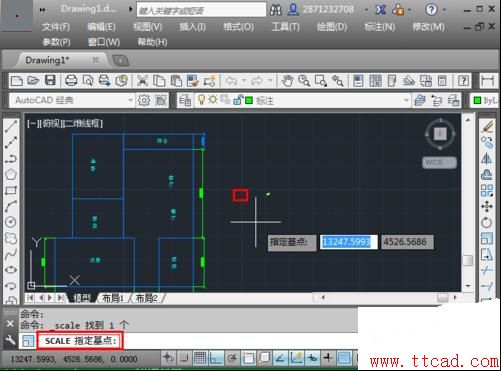This screenshot has width=501, height=371.
Task: Click the Help question mark toolbar icon
Action: tap(463, 81)
